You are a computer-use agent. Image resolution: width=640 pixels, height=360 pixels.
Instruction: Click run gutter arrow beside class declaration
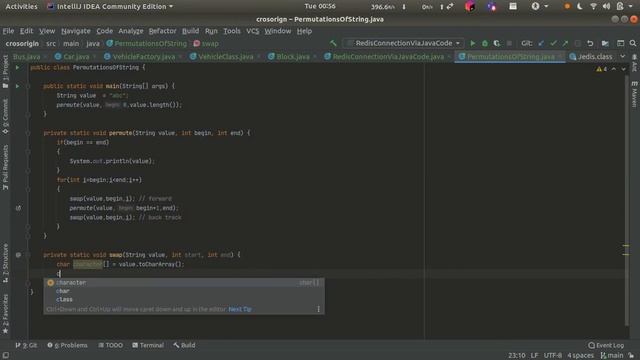17,67
